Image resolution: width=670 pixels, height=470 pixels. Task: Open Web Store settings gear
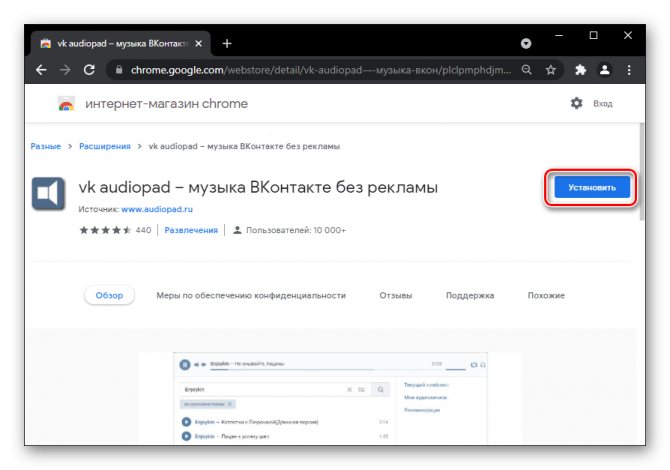tap(576, 104)
